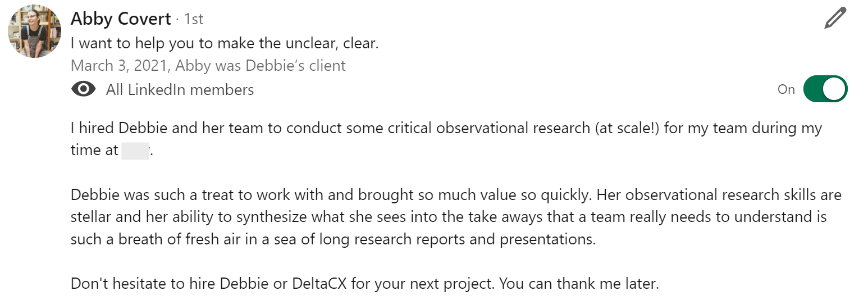Click the eye visibility icon
Viewport: 868px width, 300px height.
[x=84, y=89]
